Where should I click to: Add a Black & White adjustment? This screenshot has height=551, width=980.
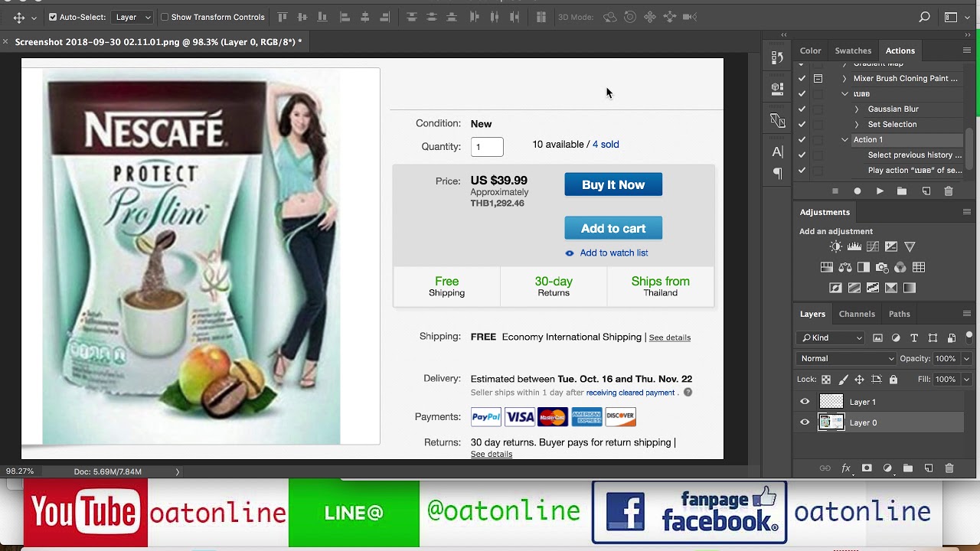coord(864,267)
